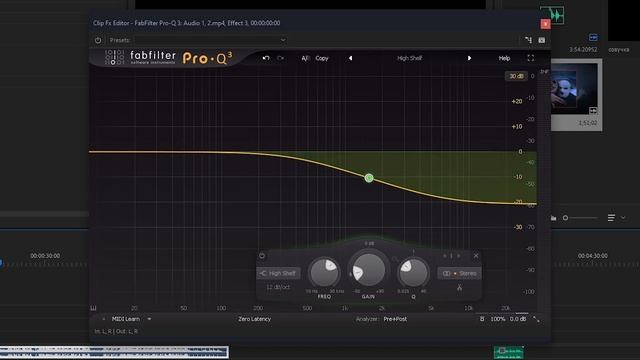Open the Presets dropdown list
Viewport: 640px width, 360px height.
(211, 40)
